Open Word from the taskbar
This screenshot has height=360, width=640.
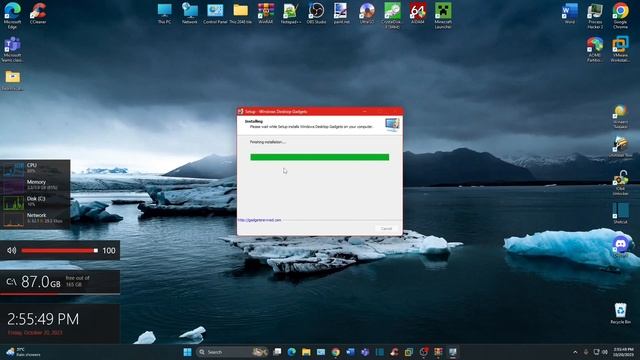point(350,352)
